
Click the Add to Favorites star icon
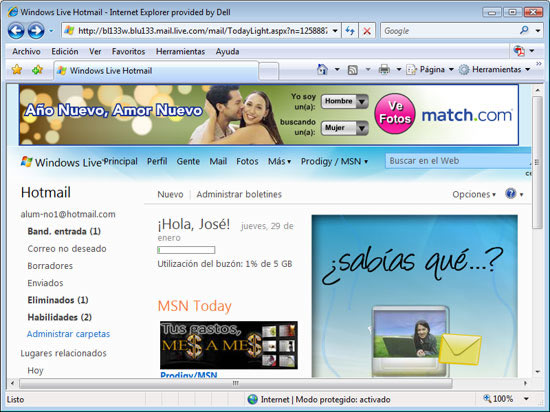click(37, 69)
